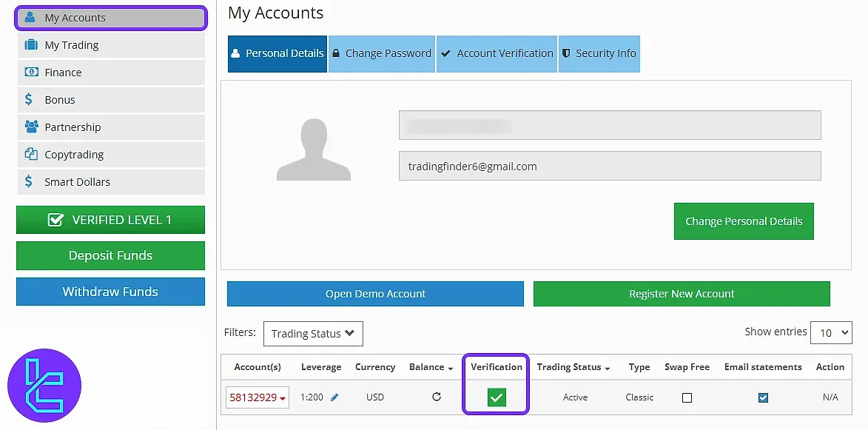Screen dimensions: 868x430
Task: Disable Email statements for the account
Action: coord(763,397)
